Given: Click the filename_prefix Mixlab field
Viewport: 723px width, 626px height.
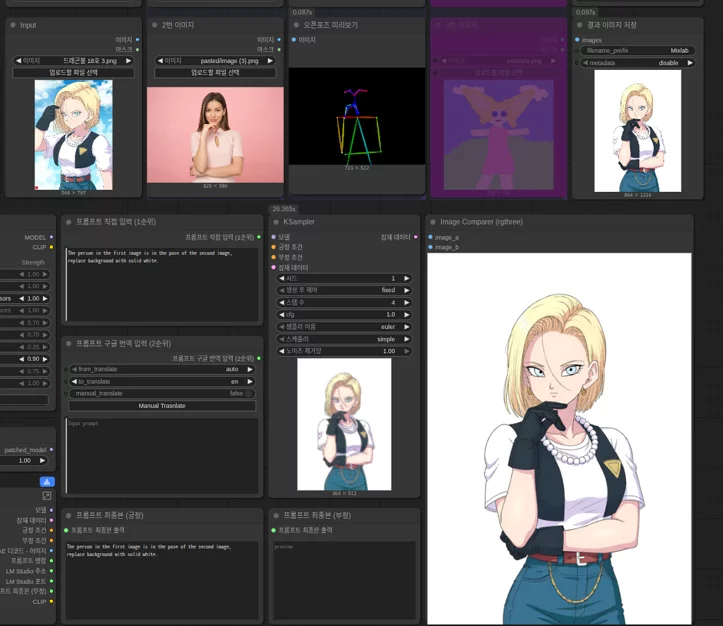Looking at the screenshot, I should coord(637,50).
